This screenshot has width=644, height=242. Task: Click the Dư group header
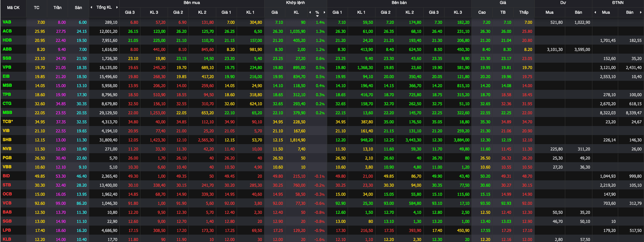coord(563,3)
